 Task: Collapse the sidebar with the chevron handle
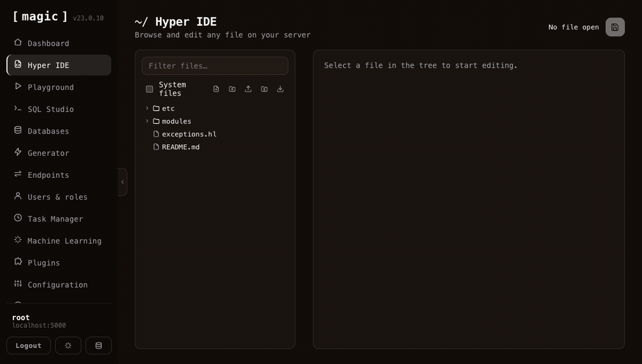point(123,182)
